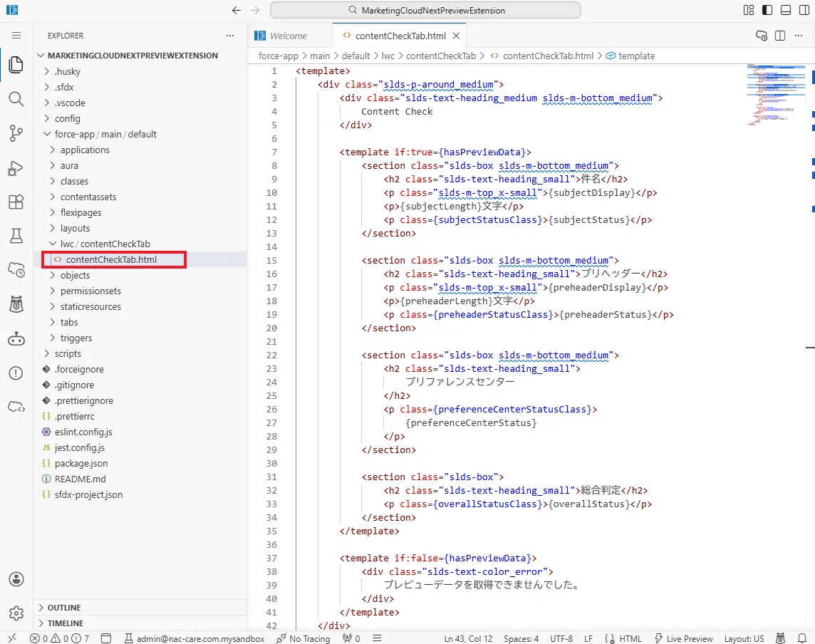Open the Manage gear icon
Viewport: 815px width, 644px height.
pyautogui.click(x=16, y=613)
